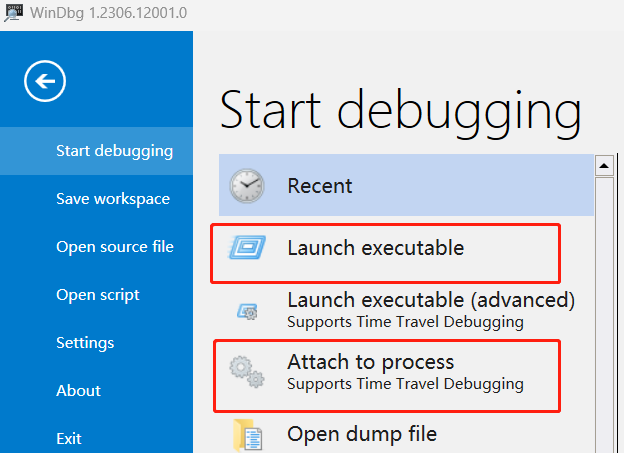The height and width of the screenshot is (453, 624).
Task: Select the Recent label text
Action: [x=320, y=186]
